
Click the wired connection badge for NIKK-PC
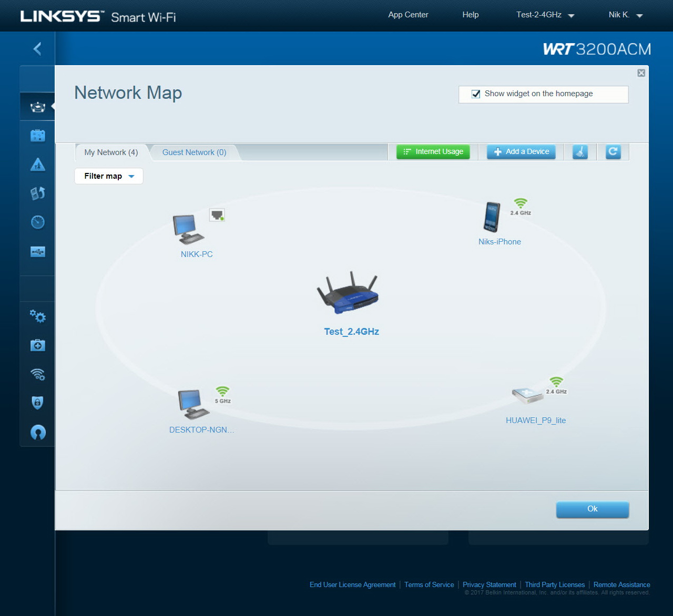(x=217, y=215)
